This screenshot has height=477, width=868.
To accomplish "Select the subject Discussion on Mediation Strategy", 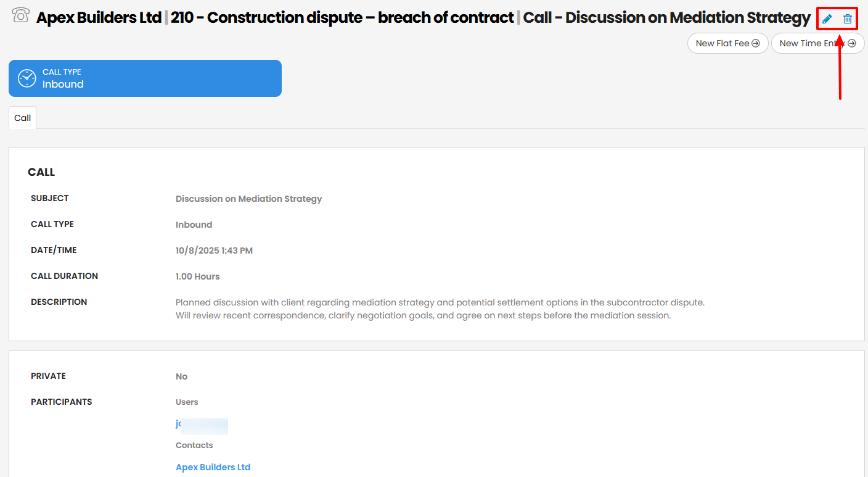I will pyautogui.click(x=248, y=198).
